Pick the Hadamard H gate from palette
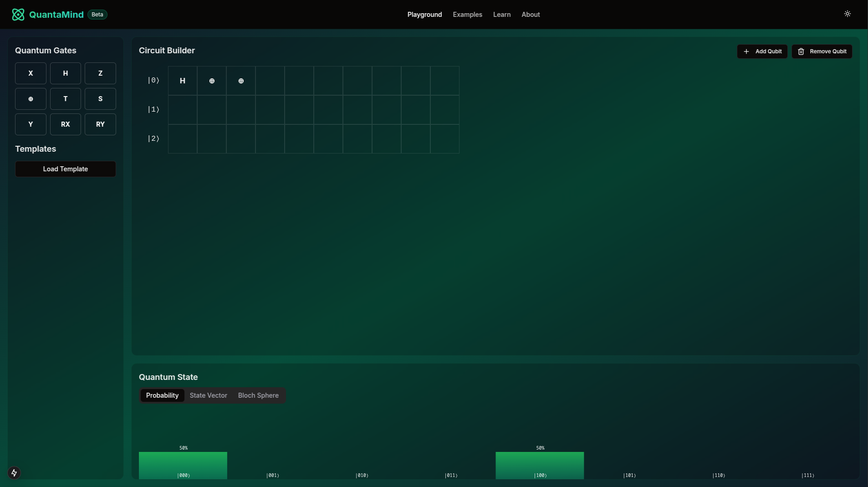The height and width of the screenshot is (487, 868). pos(66,73)
